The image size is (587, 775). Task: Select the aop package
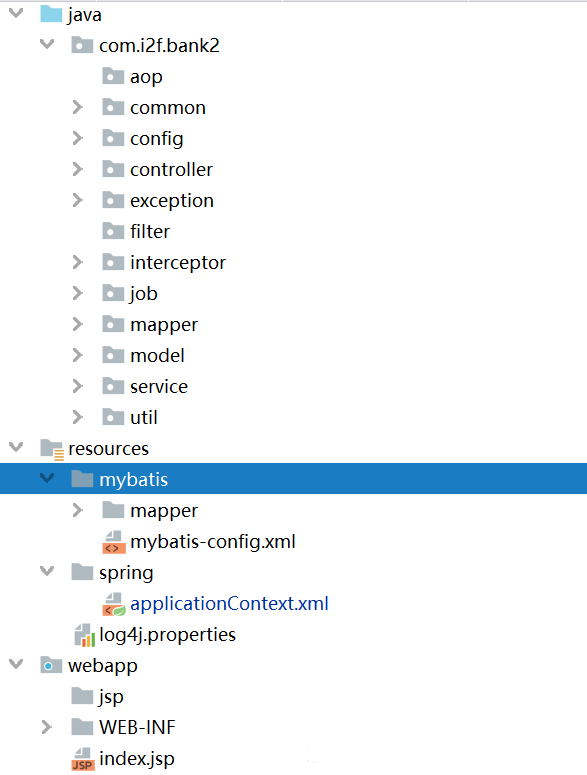click(146, 78)
